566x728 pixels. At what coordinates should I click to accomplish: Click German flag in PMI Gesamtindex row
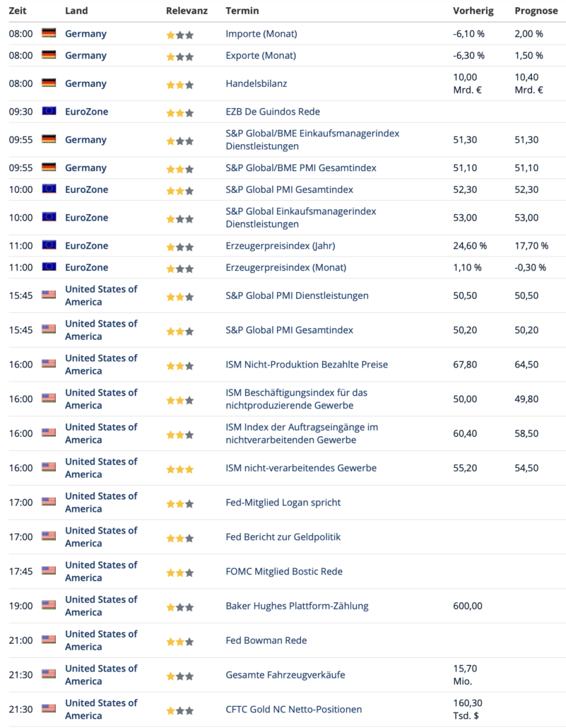click(49, 168)
